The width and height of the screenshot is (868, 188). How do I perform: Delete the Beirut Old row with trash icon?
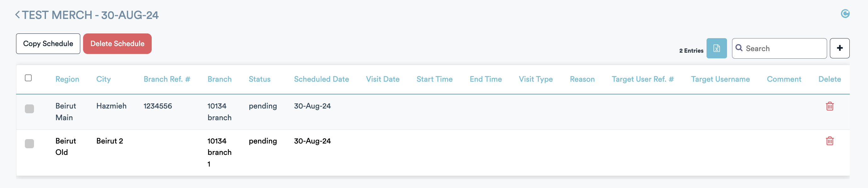tap(830, 141)
